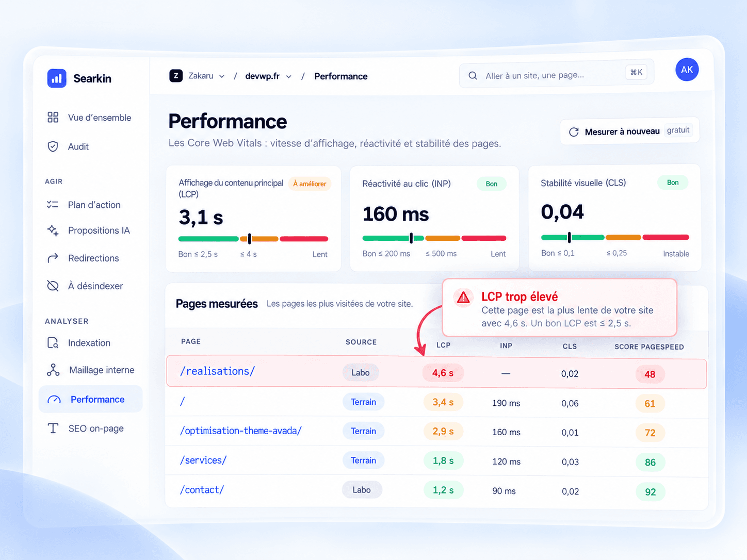
Task: Go to Indexation section
Action: coord(78,343)
